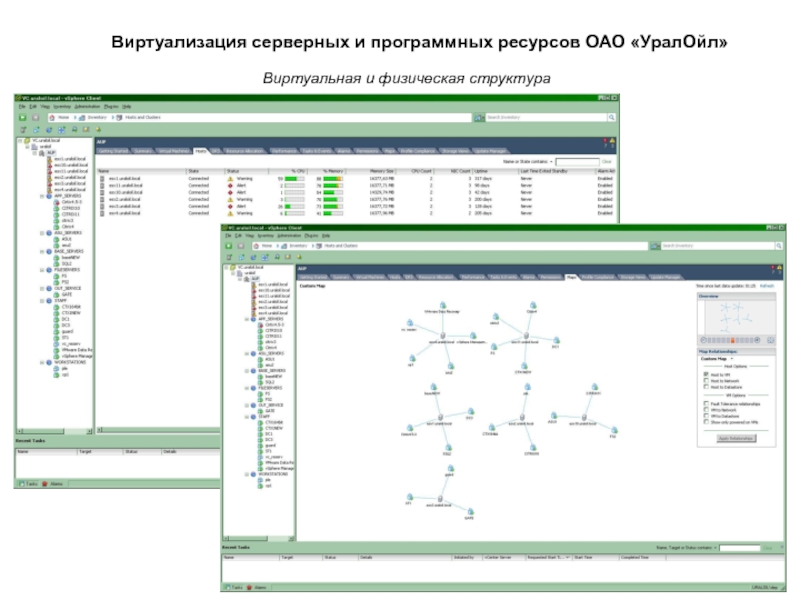
Task: Open Administration menu in front window
Action: click(x=289, y=236)
